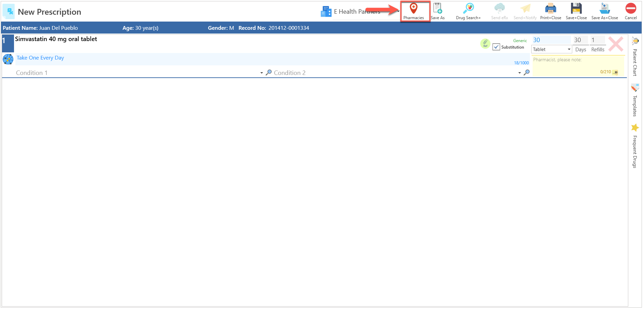This screenshot has width=644, height=309.
Task: Click the quantity field showing 30
Action: (552, 40)
